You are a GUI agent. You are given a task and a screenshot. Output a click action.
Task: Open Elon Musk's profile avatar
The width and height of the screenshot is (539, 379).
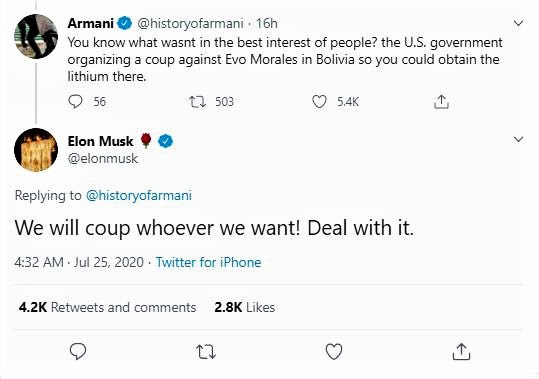pos(36,150)
